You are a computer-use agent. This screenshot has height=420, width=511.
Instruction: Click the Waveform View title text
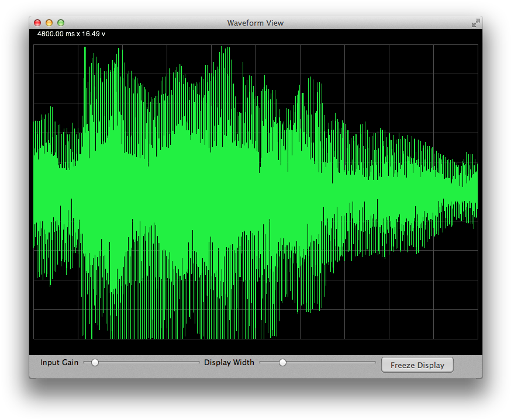pos(255,23)
